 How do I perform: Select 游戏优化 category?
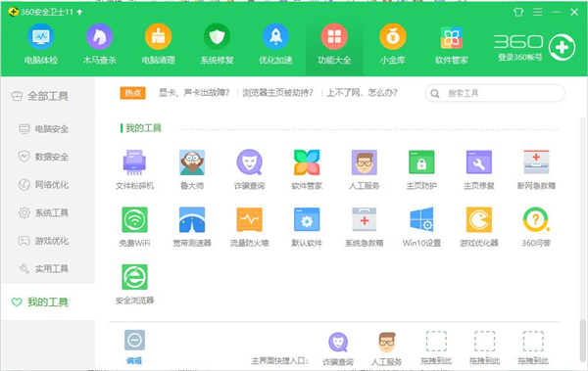click(48, 241)
